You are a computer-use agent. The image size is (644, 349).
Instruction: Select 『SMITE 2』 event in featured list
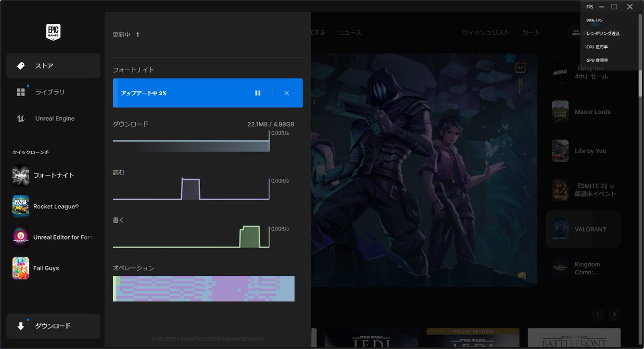tap(583, 190)
